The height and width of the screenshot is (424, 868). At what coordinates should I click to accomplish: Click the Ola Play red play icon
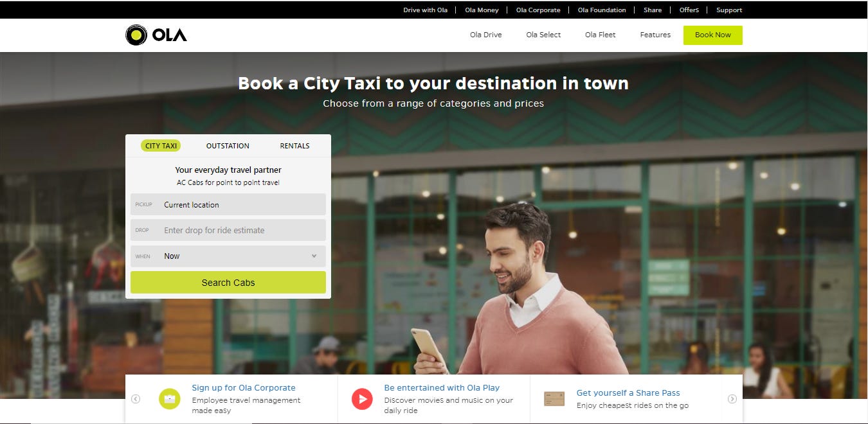(363, 399)
